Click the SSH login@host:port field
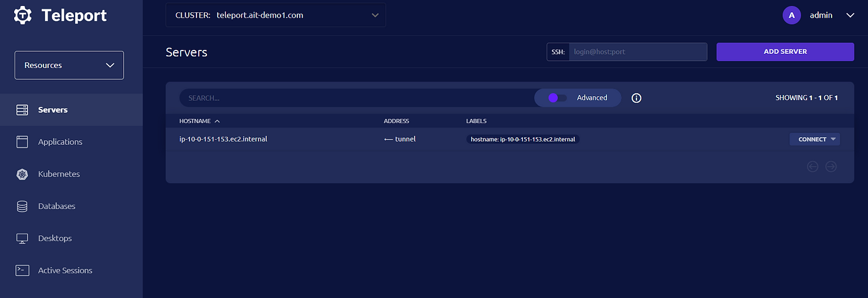The width and height of the screenshot is (868, 298). [638, 52]
